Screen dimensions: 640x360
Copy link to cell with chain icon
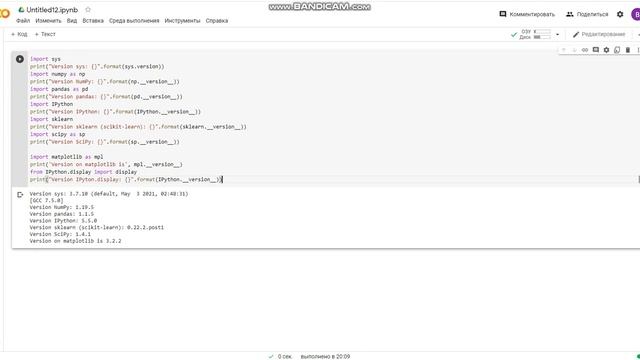click(585, 50)
